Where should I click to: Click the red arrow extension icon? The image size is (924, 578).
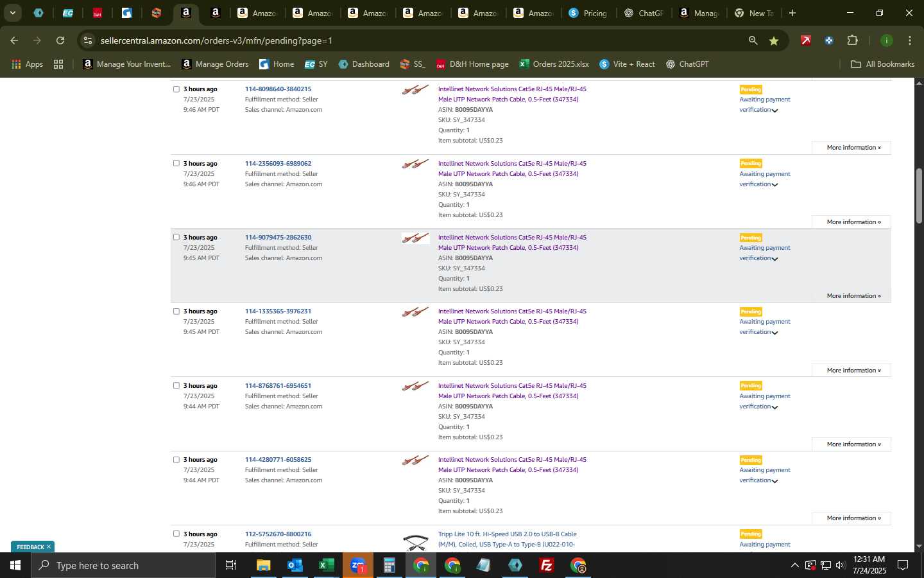click(805, 40)
